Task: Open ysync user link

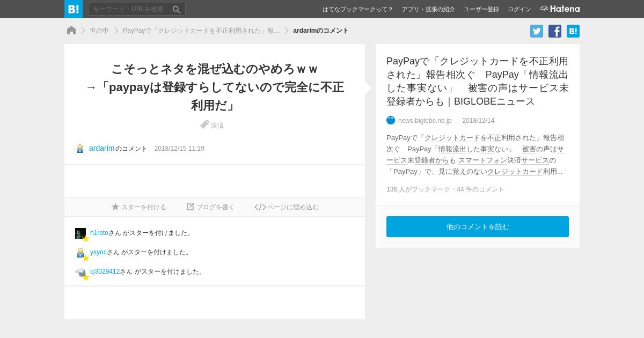Action: [98, 252]
